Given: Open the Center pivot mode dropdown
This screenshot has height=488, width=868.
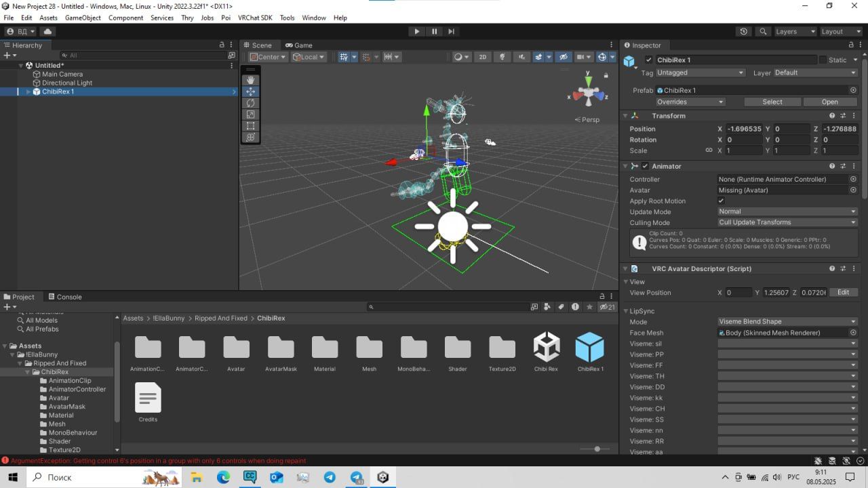Looking at the screenshot, I should coord(268,57).
